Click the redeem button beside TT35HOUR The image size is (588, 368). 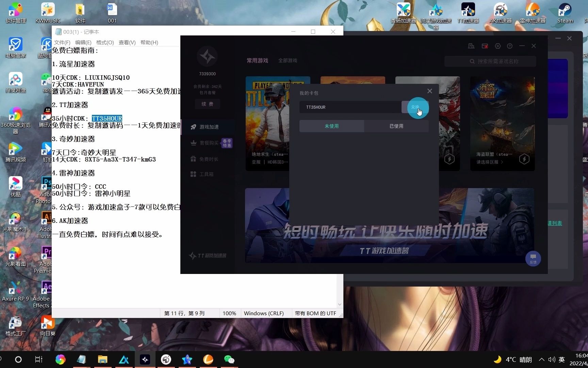point(415,107)
